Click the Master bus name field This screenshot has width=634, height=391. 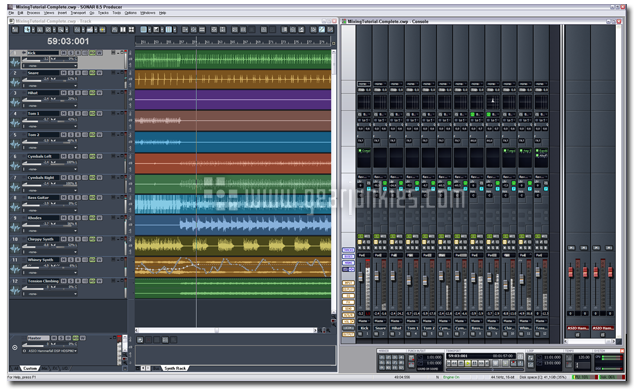click(38, 338)
